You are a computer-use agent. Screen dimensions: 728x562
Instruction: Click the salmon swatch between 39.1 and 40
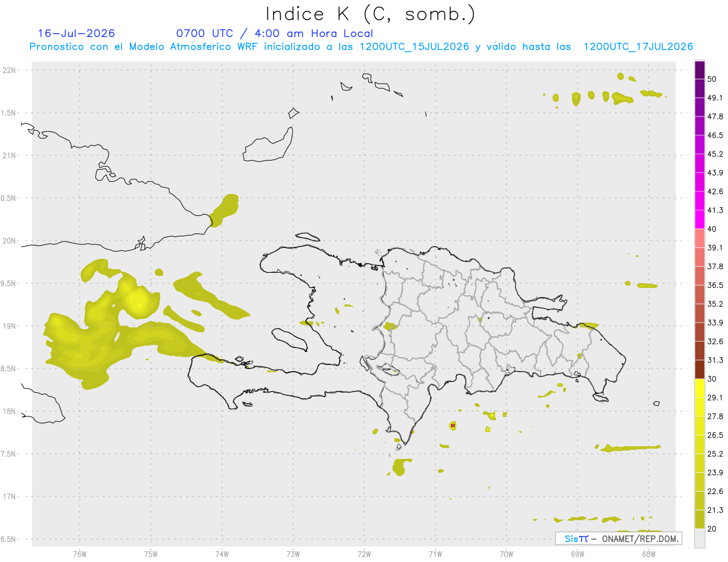(699, 238)
